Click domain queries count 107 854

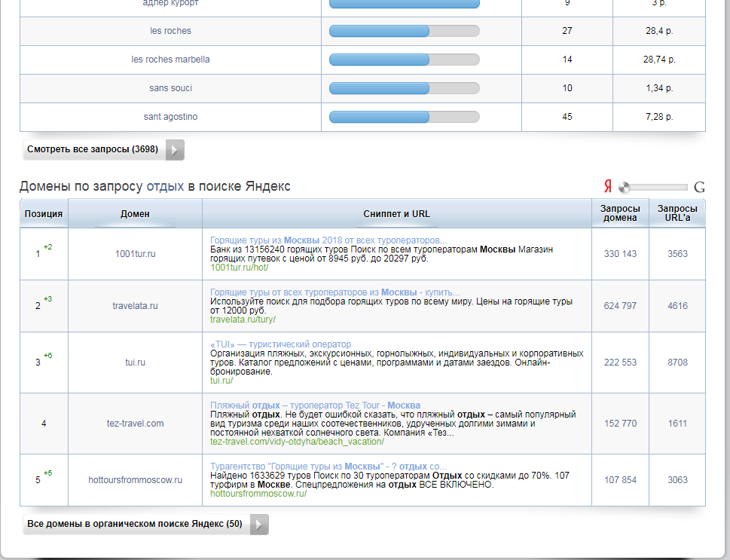pos(620,480)
